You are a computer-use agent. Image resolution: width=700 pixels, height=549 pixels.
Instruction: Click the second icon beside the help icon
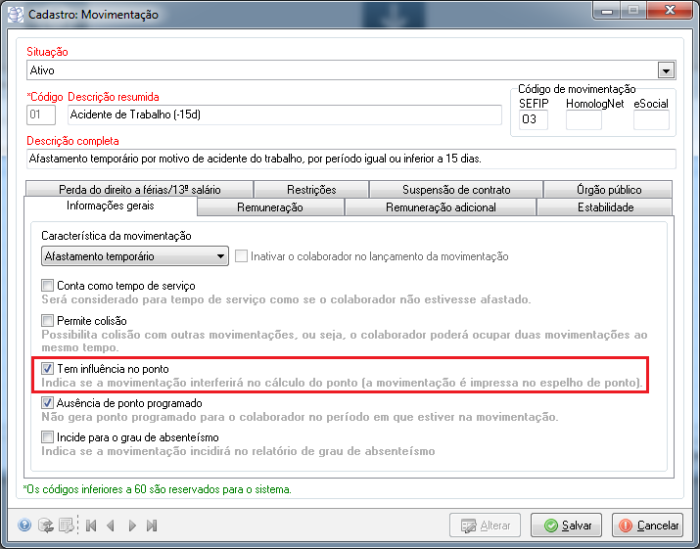point(45,525)
